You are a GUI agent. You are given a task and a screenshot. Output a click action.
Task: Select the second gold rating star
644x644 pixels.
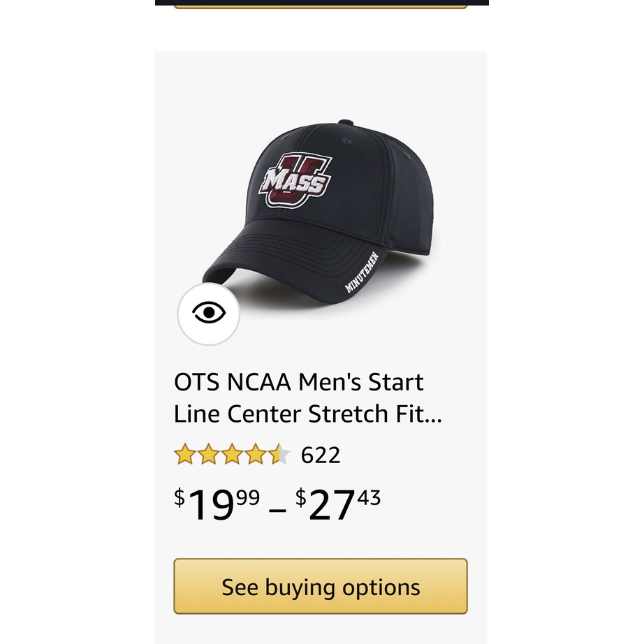click(x=208, y=455)
